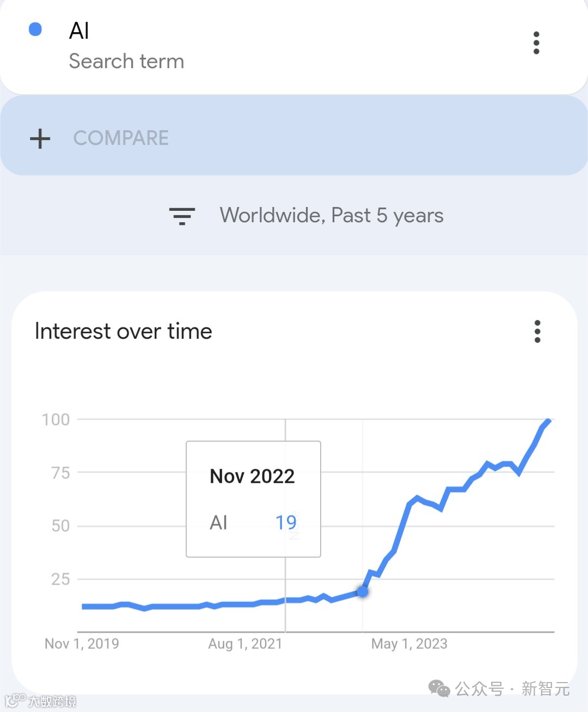Open the Worldwide, Past 5 years filter
588x712 pixels.
(x=332, y=216)
